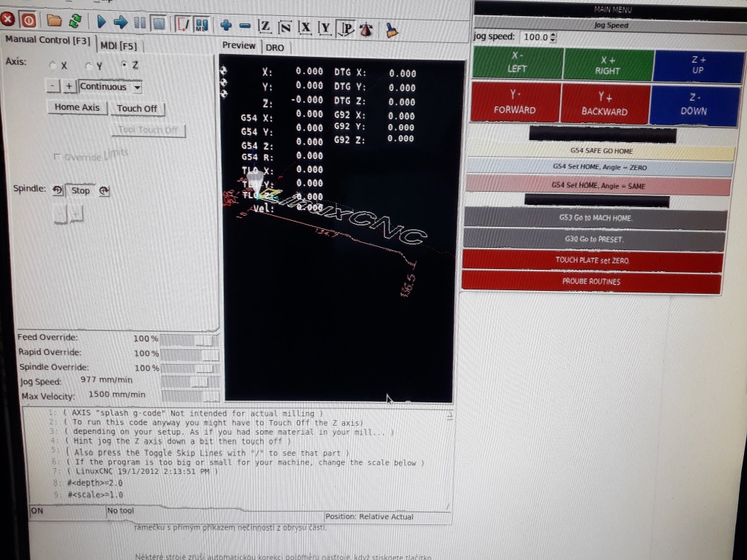Reload the current file

[74, 21]
